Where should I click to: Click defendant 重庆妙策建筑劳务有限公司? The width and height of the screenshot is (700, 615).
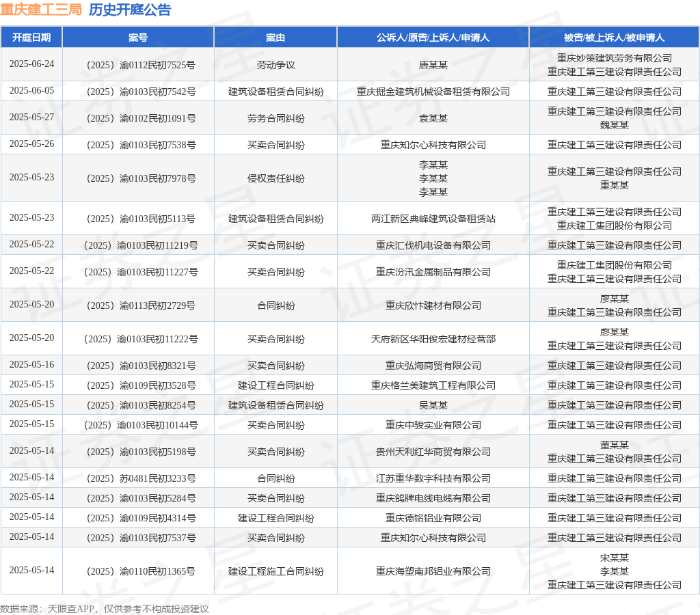coord(615,59)
